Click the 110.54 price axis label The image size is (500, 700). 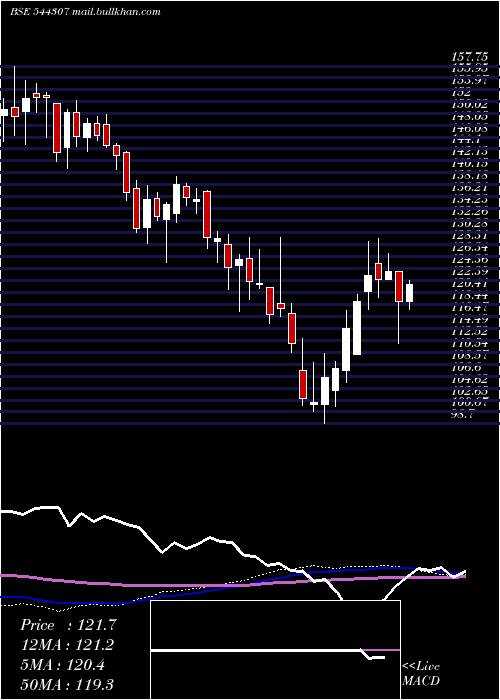(x=472, y=344)
